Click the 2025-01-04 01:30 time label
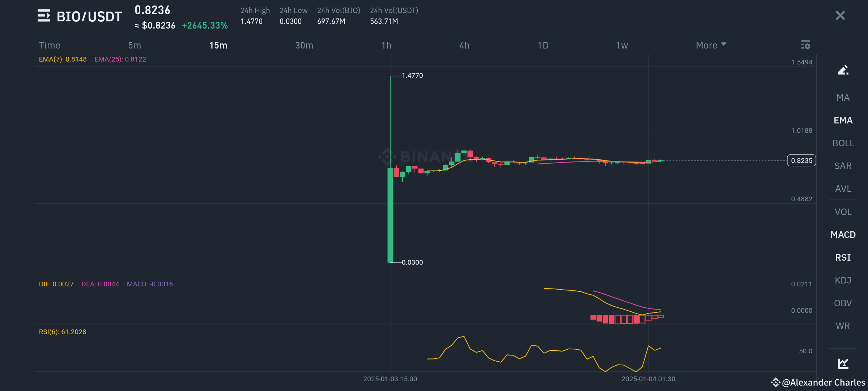Screen dimensions: 868x391 tap(648, 379)
